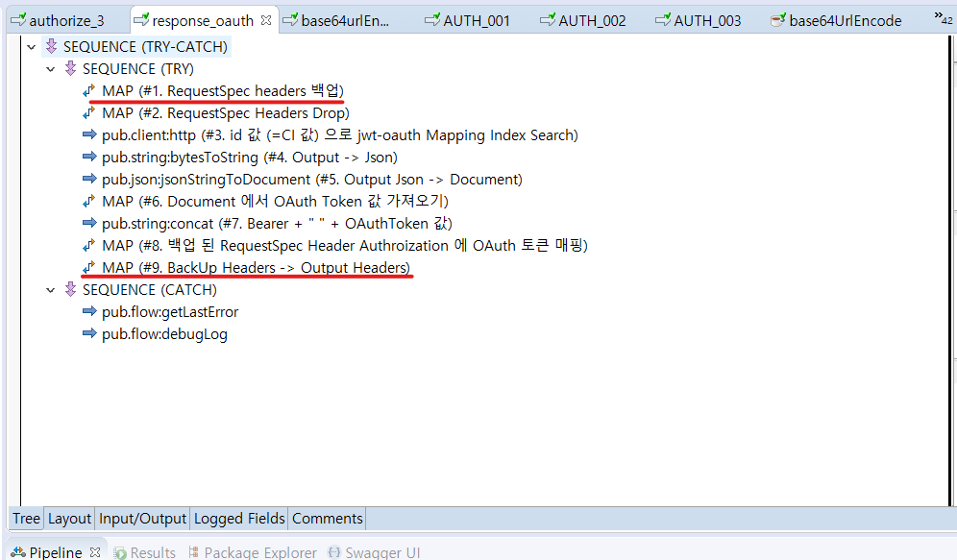This screenshot has width=957, height=560.
Task: Collapse the SEQUENCE (CATCH) node
Action: [x=51, y=290]
